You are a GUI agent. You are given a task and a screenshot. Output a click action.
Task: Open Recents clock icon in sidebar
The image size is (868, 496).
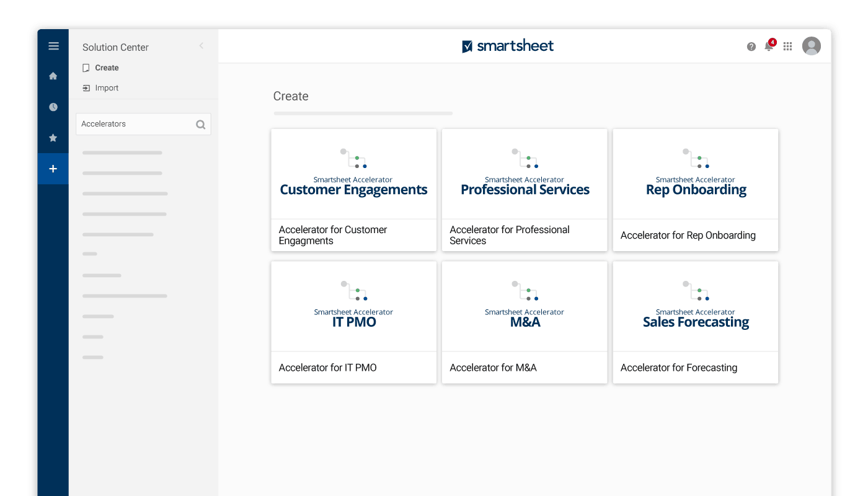pyautogui.click(x=53, y=107)
